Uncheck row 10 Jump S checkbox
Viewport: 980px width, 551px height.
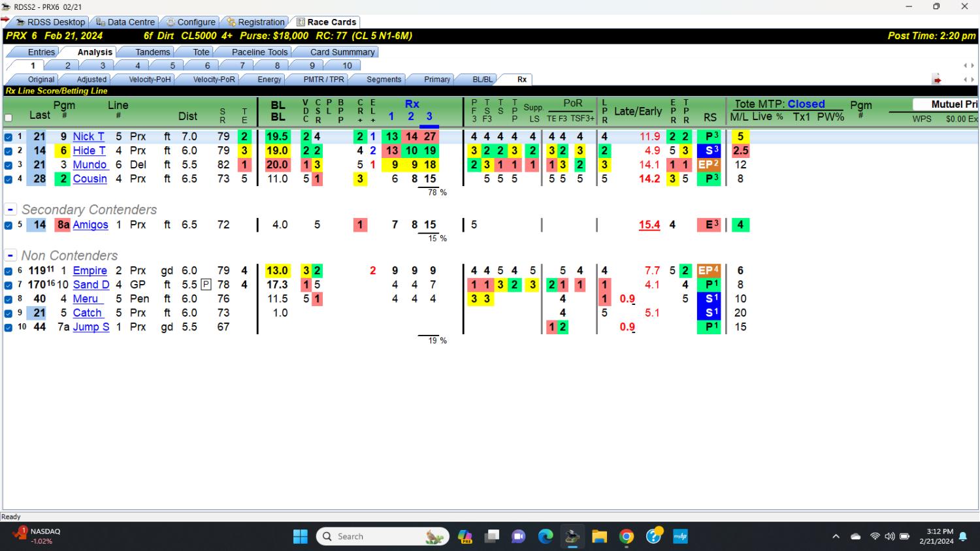pos(8,328)
